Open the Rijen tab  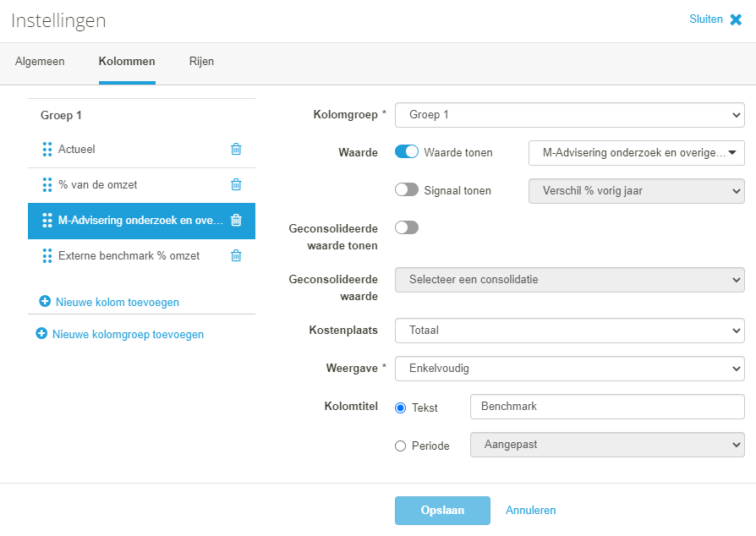[x=201, y=62]
